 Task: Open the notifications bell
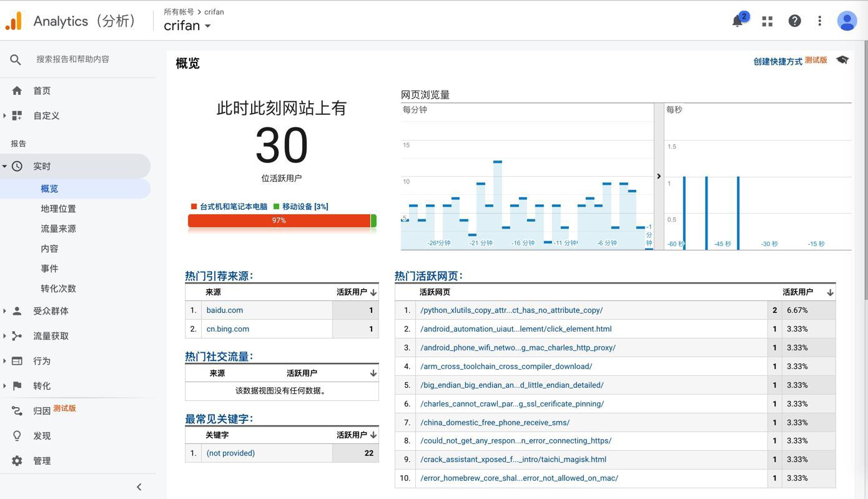pyautogui.click(x=737, y=21)
